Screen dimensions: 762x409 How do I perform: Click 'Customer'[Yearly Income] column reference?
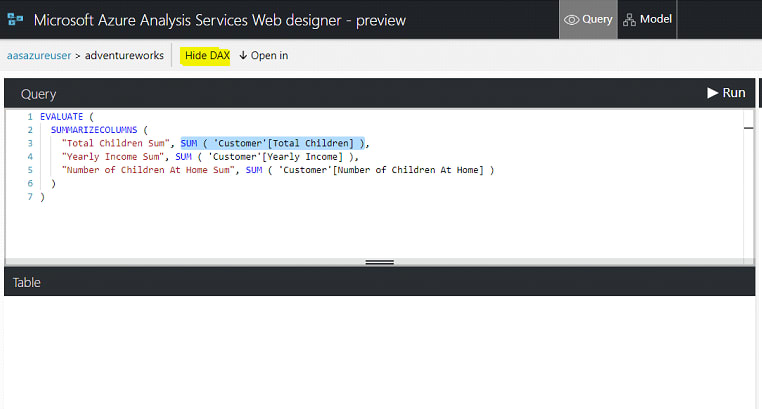(x=276, y=156)
